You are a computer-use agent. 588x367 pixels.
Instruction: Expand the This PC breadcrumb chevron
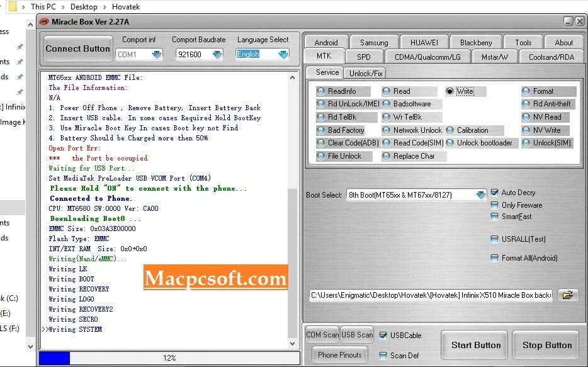tap(63, 7)
